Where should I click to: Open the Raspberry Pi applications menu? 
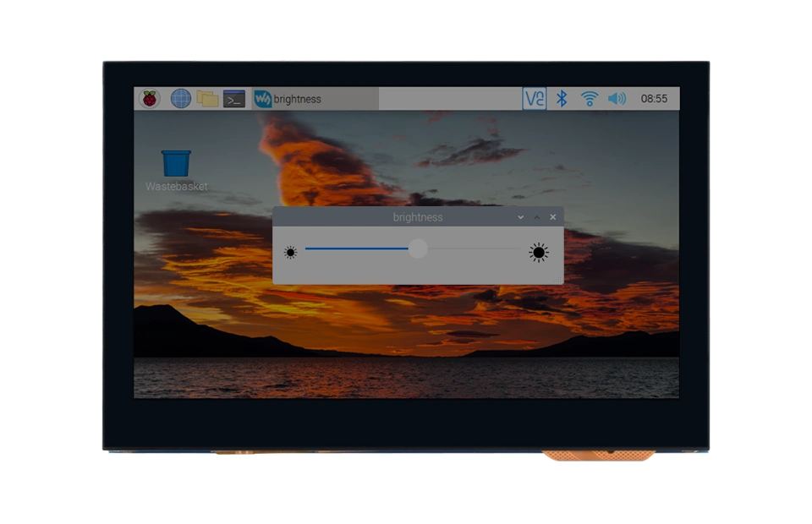tap(150, 99)
